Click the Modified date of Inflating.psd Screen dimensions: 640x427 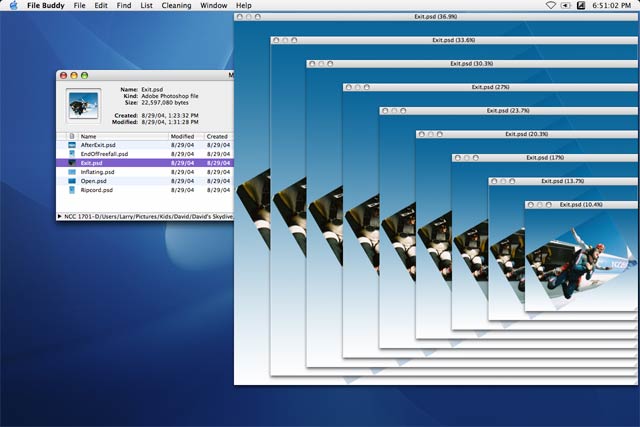point(182,172)
